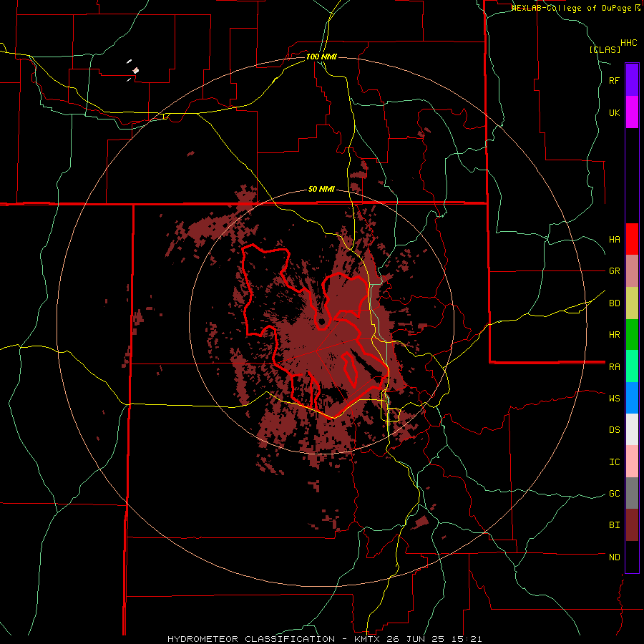Image resolution: width=644 pixels, height=644 pixels.
Task: Click the WS legend label
Action: click(x=615, y=398)
